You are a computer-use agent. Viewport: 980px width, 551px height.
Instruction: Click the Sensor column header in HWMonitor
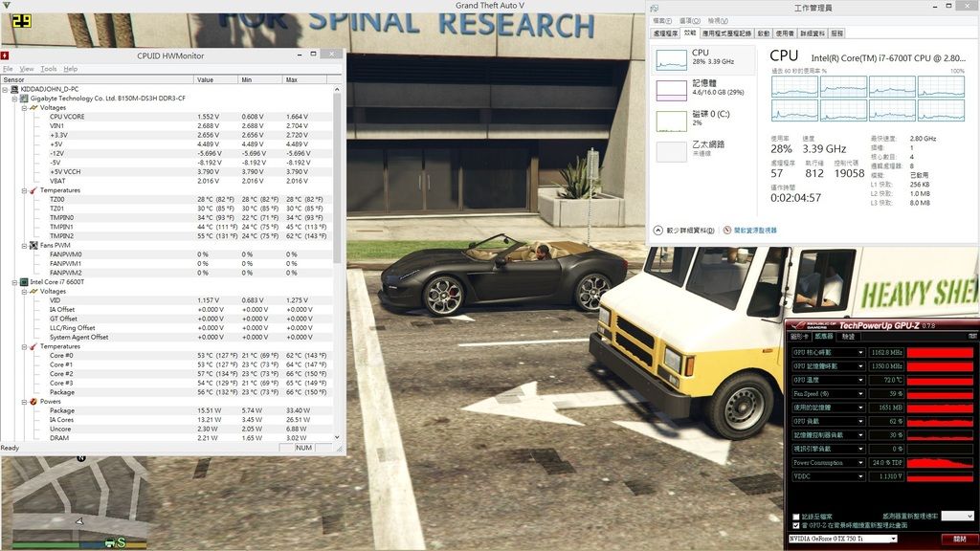[x=98, y=80]
